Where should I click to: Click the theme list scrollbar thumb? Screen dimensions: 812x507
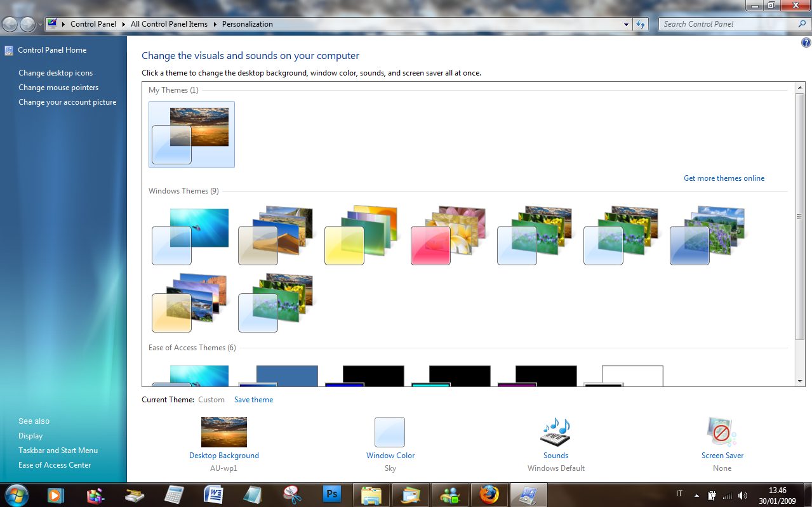point(800,216)
